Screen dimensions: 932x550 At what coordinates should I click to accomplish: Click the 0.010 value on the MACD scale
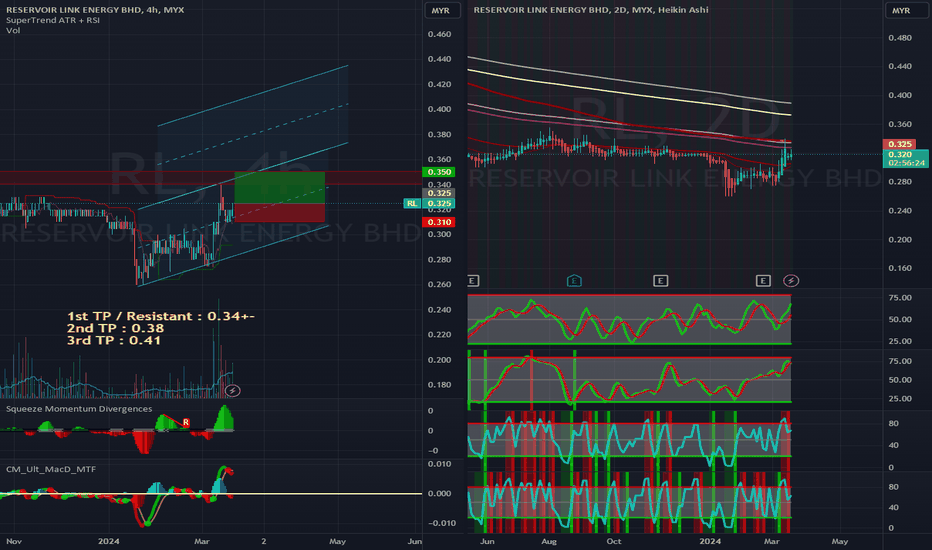tap(439, 464)
